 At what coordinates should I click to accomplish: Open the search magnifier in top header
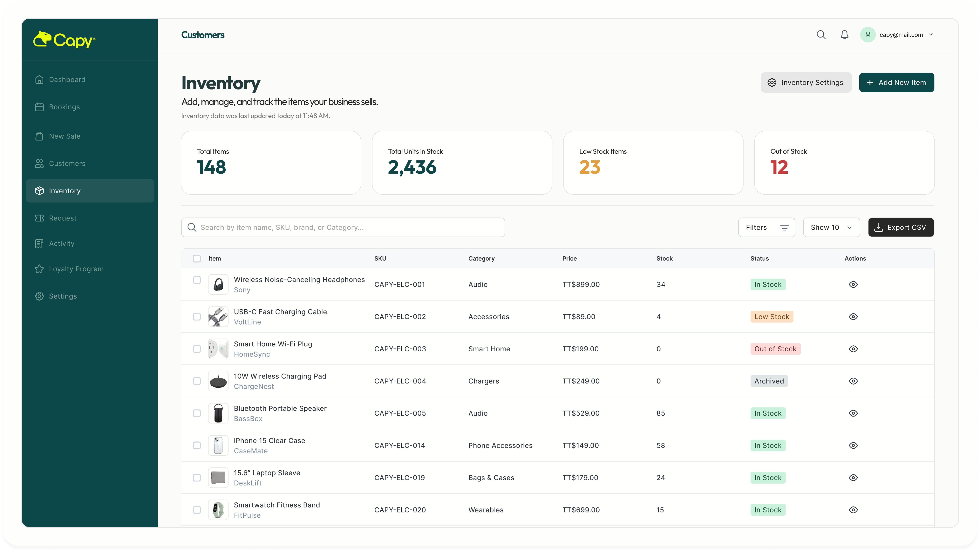click(x=821, y=35)
